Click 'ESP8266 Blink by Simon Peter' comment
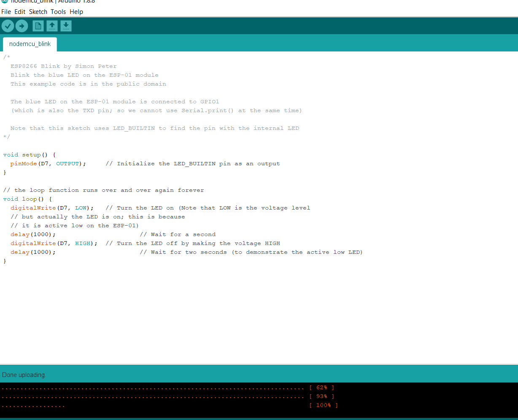The height and width of the screenshot is (420, 518). [x=64, y=66]
